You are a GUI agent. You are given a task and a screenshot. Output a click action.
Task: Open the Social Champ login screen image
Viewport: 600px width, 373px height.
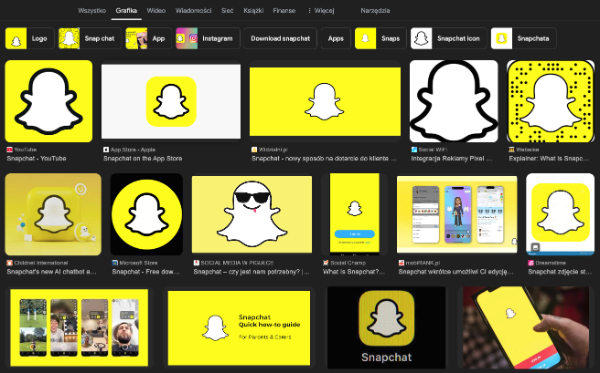pos(354,214)
